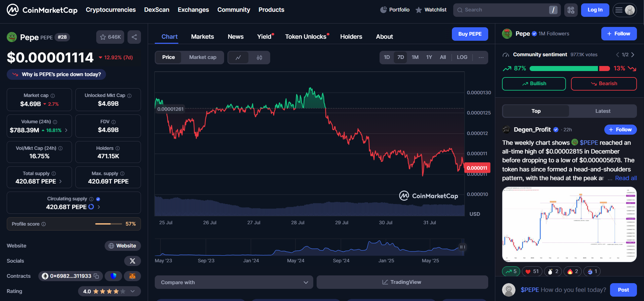Screen dimensions: 644x301
Task: Click the Ethereum contract address chip
Action: (x=70, y=276)
